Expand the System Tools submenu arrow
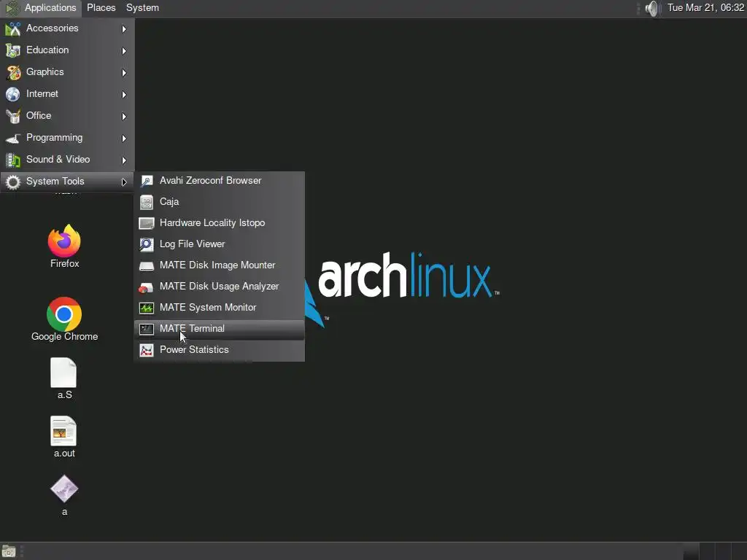The image size is (747, 560). click(124, 182)
